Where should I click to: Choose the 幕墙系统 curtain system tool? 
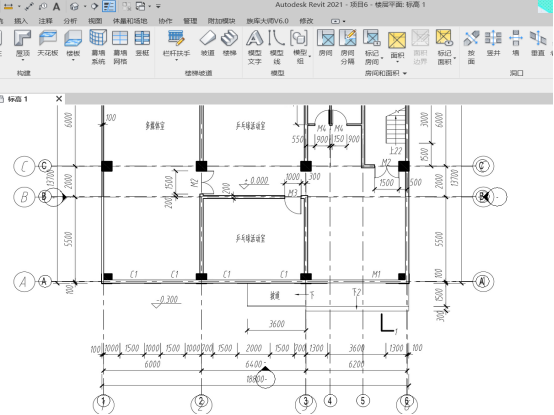point(98,47)
